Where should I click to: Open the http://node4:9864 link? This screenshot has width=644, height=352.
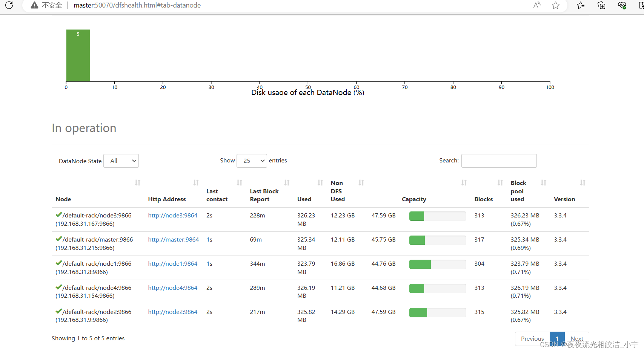click(x=173, y=288)
